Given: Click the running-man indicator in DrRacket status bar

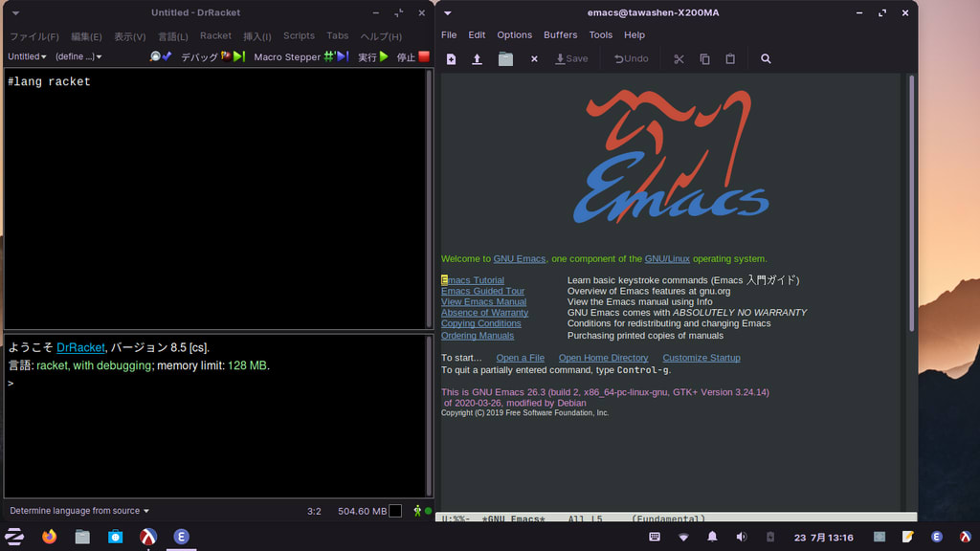Looking at the screenshot, I should (417, 511).
